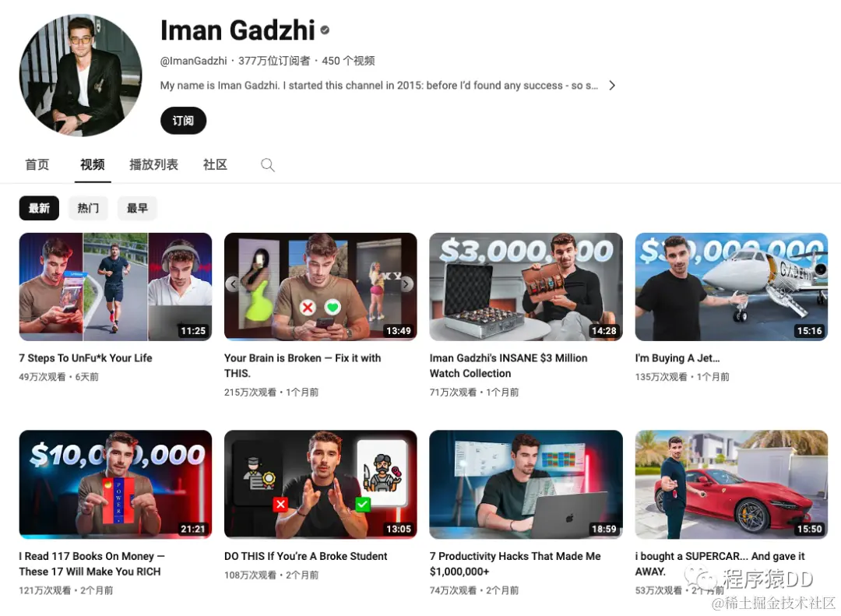Subscribe using the black 订阅 button
Viewport: 841px width, 616px height.
(184, 120)
